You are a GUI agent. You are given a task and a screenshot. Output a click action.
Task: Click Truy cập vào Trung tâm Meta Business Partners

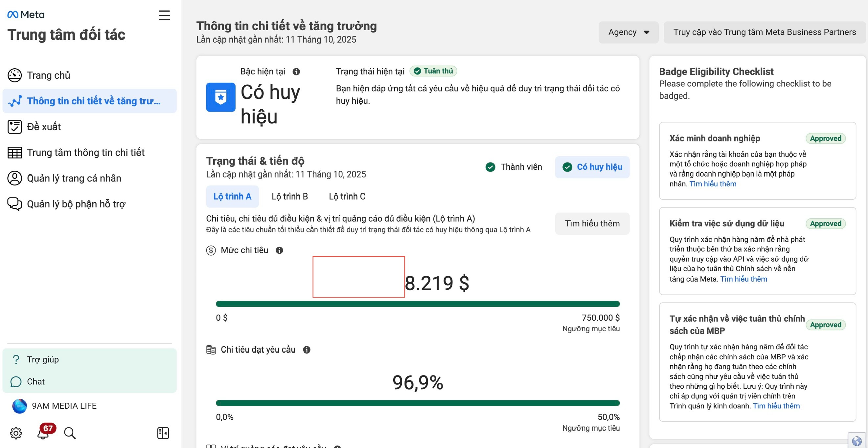[x=764, y=32]
